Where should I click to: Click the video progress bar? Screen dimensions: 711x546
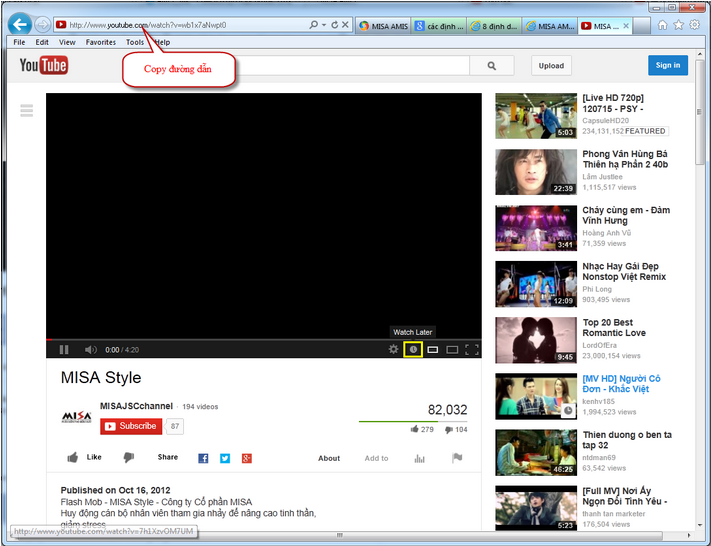pyautogui.click(x=263, y=339)
